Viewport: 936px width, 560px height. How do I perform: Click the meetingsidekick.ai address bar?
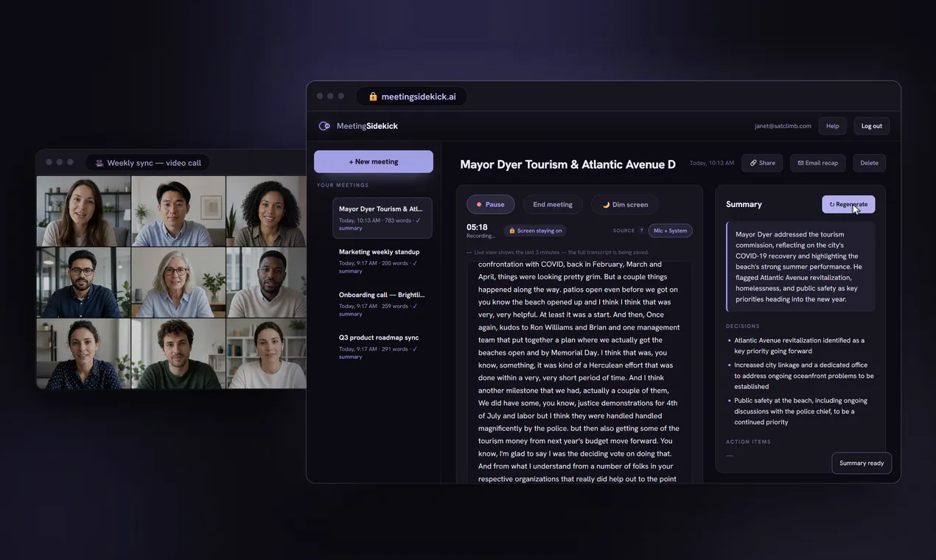[x=411, y=97]
